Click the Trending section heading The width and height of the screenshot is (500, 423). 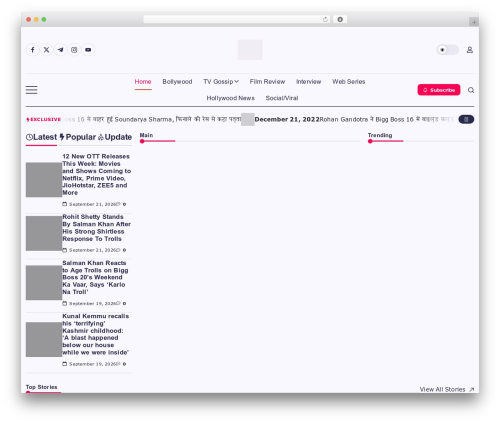click(380, 135)
